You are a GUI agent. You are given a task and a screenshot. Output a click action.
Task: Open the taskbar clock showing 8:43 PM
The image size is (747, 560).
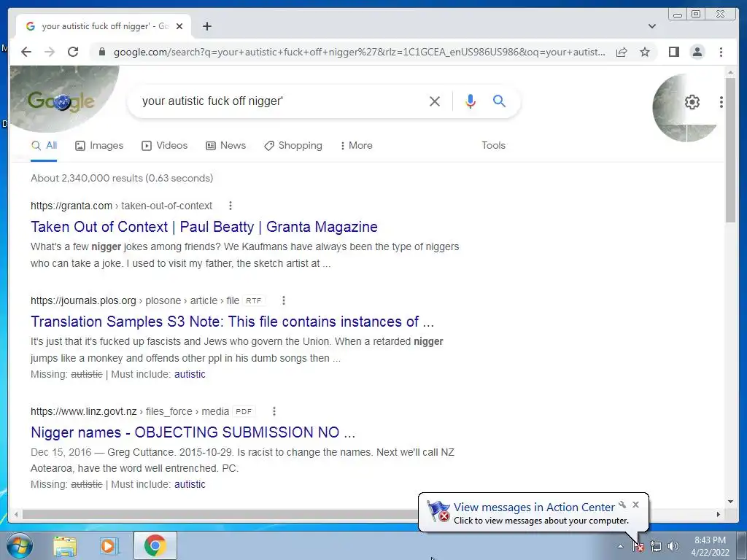(x=710, y=546)
